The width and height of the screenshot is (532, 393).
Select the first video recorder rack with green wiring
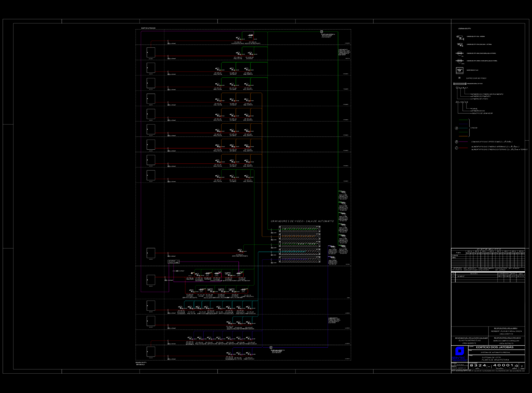pyautogui.click(x=300, y=229)
